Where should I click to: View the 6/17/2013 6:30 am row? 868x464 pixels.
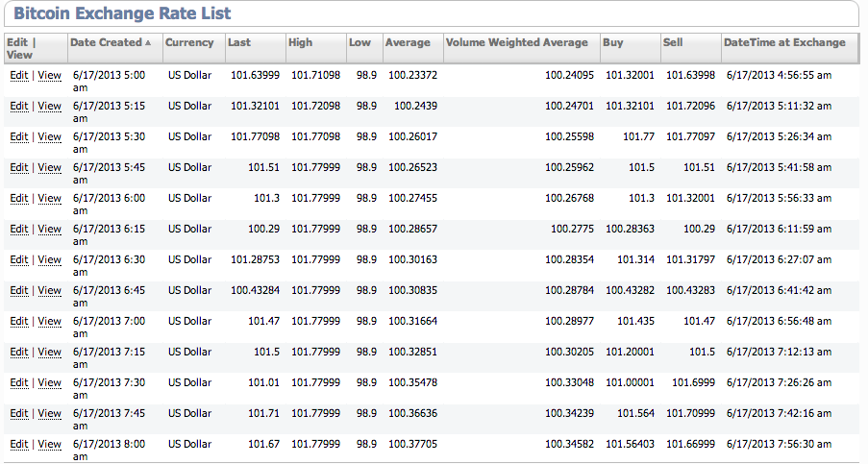tap(49, 260)
